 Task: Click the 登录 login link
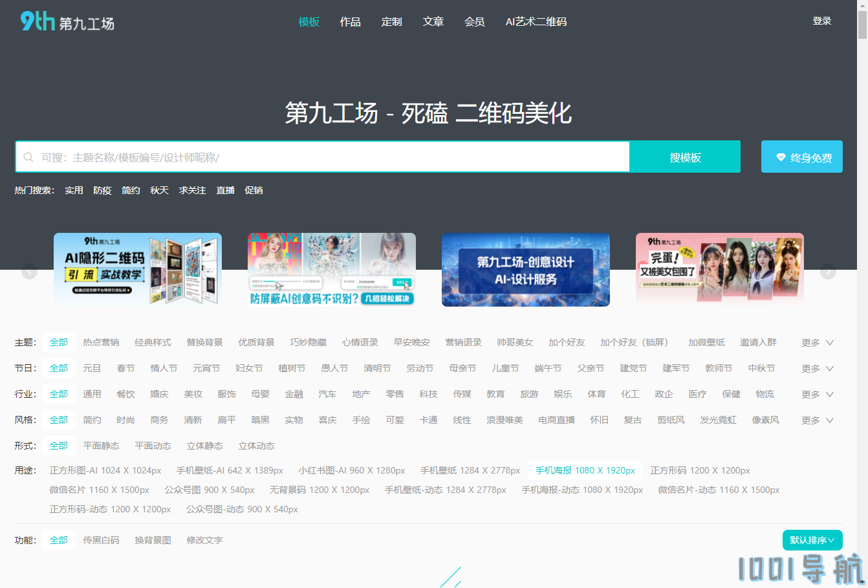[821, 21]
